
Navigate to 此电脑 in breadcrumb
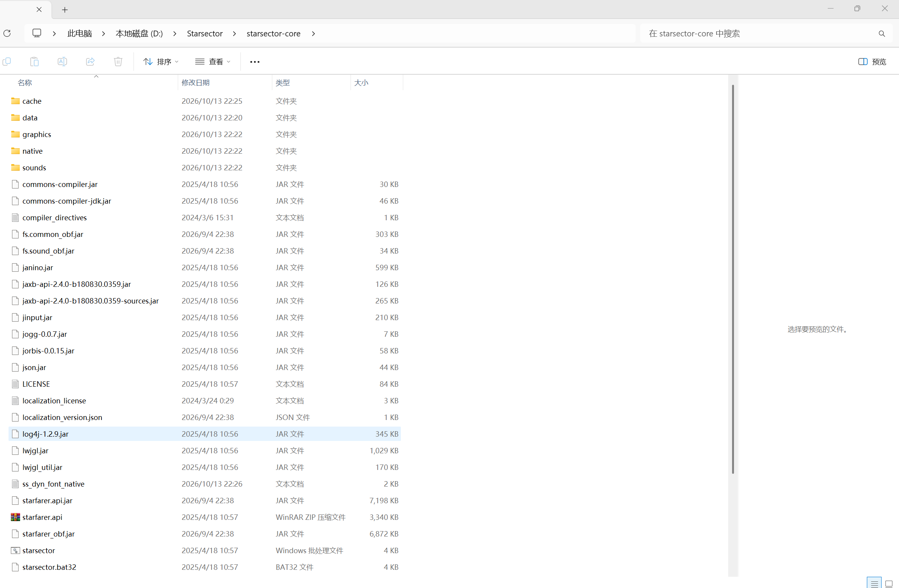(x=79, y=34)
